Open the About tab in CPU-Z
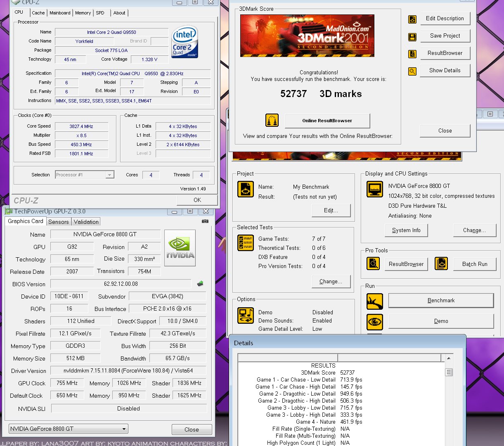This screenshot has height=446, width=504. 119,13
